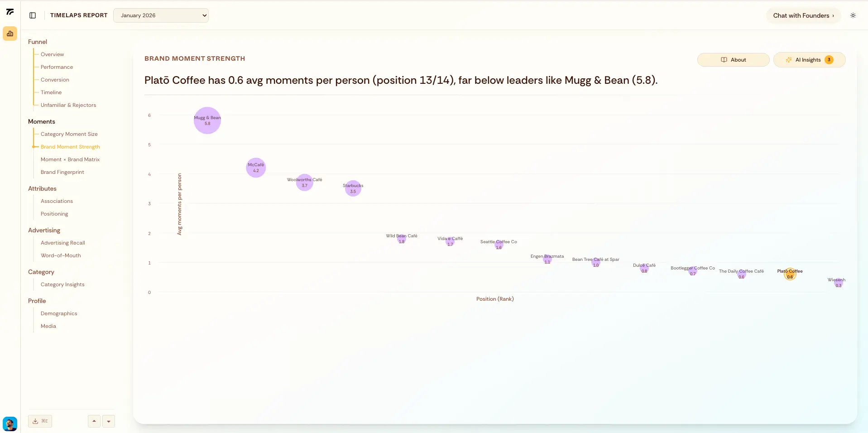Open Moment × Brand Matrix page
The height and width of the screenshot is (433, 868).
[x=70, y=159]
